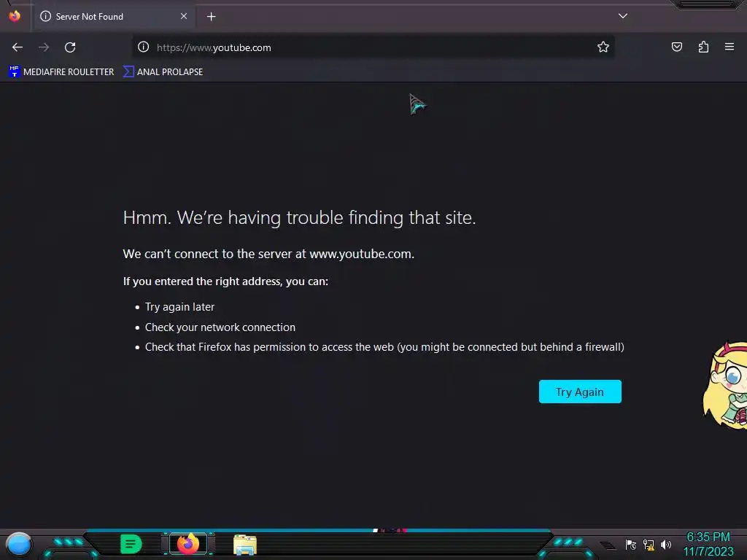Image resolution: width=747 pixels, height=560 pixels.
Task: Open site information icon in address bar
Action: click(144, 47)
